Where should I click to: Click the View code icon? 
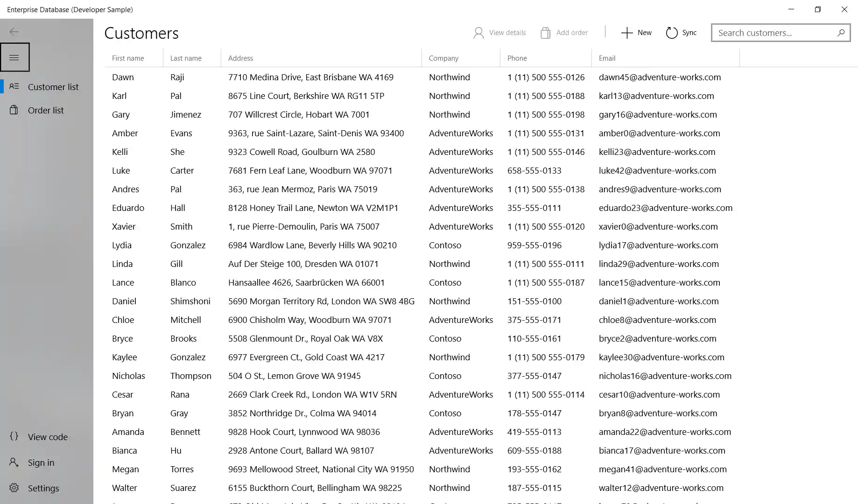click(x=14, y=437)
